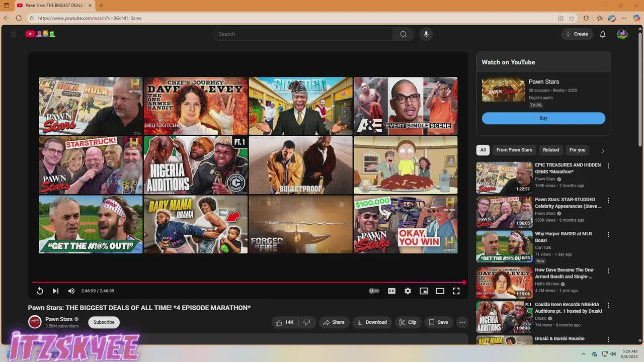Start voice search with microphone icon
Viewport: 644px width, 362px height.
click(426, 34)
